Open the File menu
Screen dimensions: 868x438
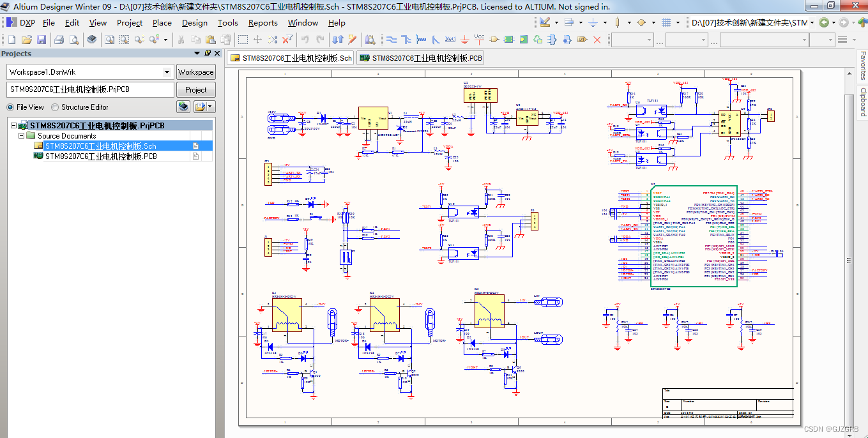point(49,22)
